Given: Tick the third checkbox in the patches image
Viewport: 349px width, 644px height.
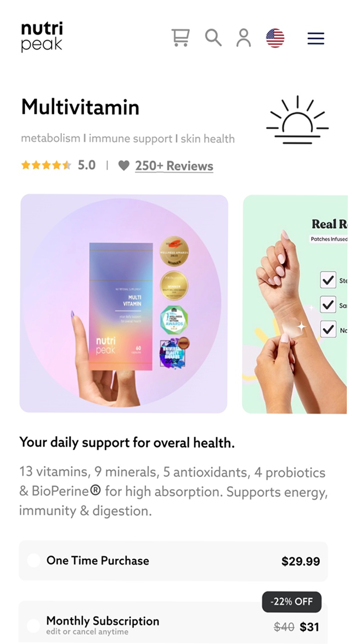Looking at the screenshot, I should [328, 329].
